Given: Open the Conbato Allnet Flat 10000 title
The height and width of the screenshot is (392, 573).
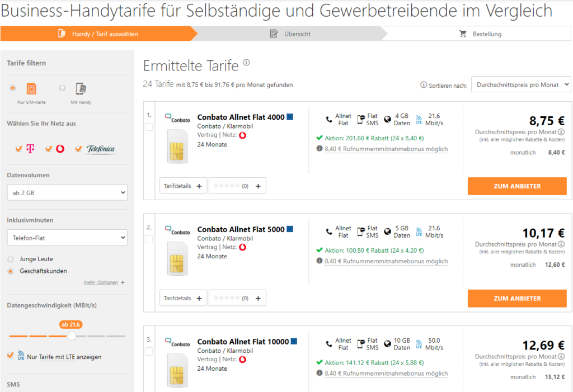Looking at the screenshot, I should click(243, 342).
